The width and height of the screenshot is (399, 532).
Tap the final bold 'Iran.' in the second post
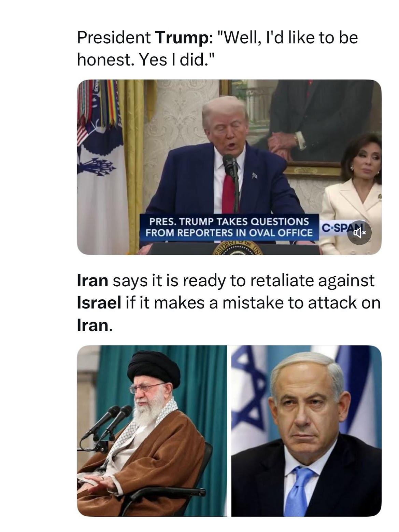click(94, 325)
